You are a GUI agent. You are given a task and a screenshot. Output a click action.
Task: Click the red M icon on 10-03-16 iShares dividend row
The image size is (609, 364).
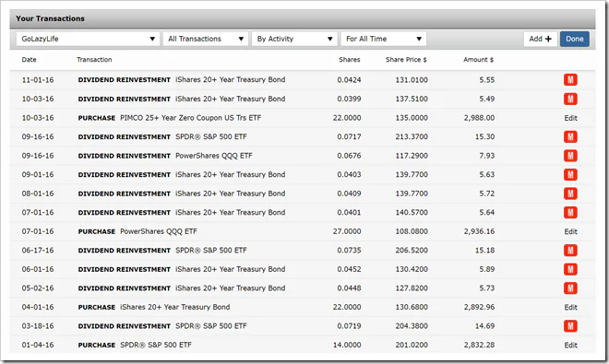570,99
